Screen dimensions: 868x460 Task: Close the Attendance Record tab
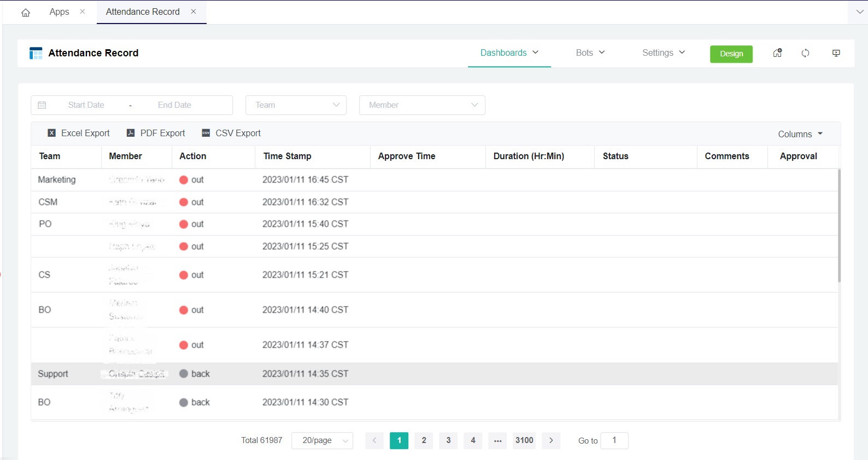193,11
